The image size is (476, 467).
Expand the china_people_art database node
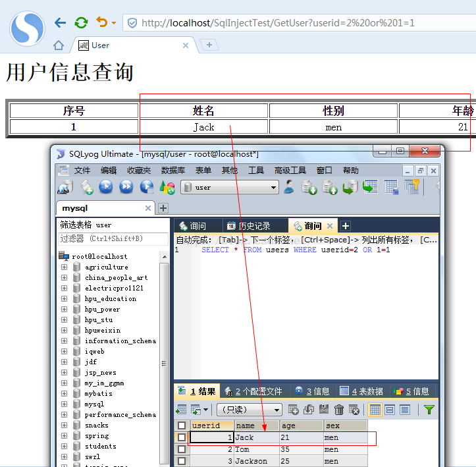click(x=64, y=277)
